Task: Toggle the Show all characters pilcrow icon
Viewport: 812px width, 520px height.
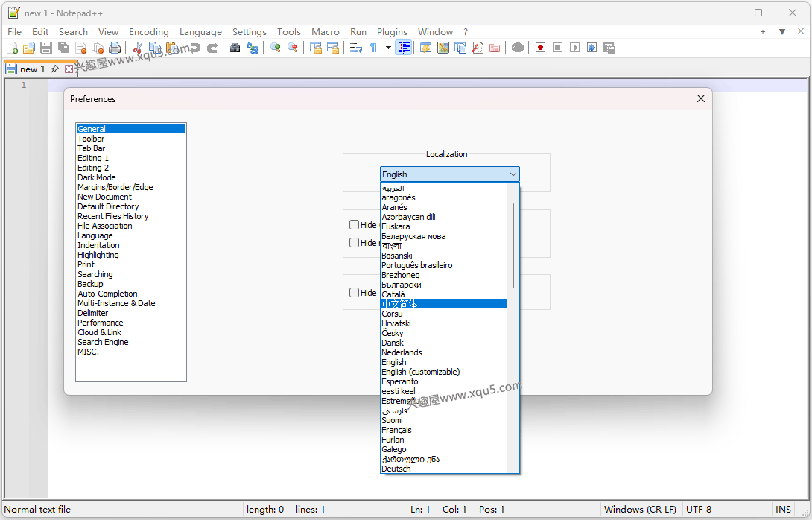Action: 373,48
